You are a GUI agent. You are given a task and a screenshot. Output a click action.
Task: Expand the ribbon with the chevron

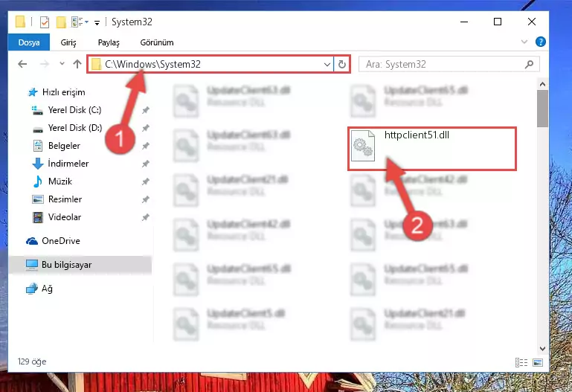click(x=524, y=42)
